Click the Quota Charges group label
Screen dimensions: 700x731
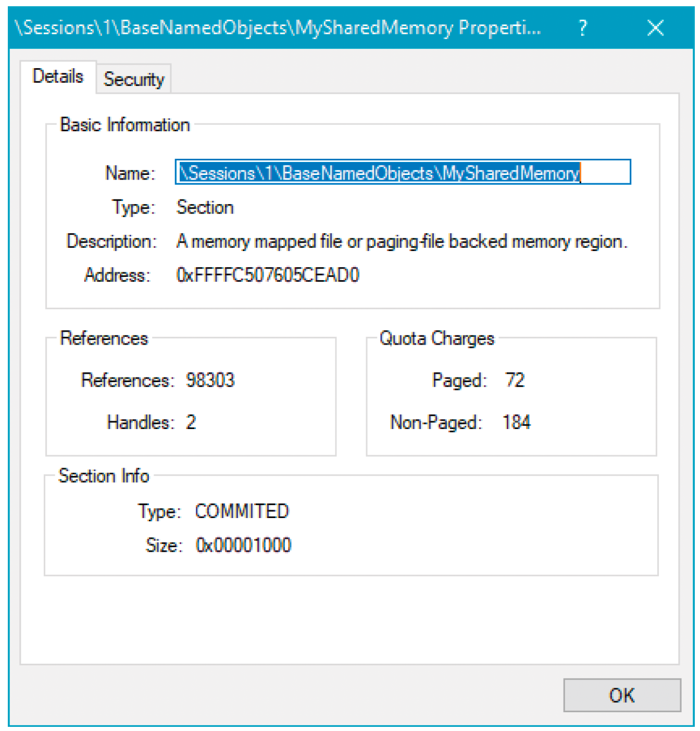(436, 338)
